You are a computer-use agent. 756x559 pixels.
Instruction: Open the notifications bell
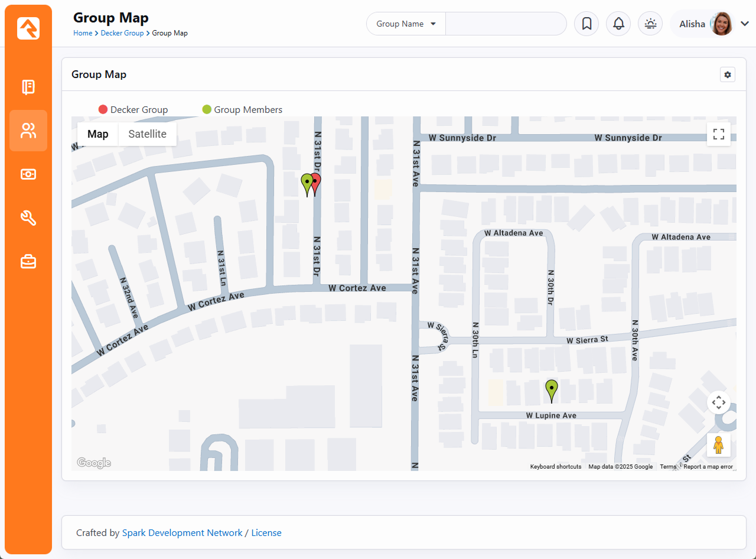[x=618, y=24]
